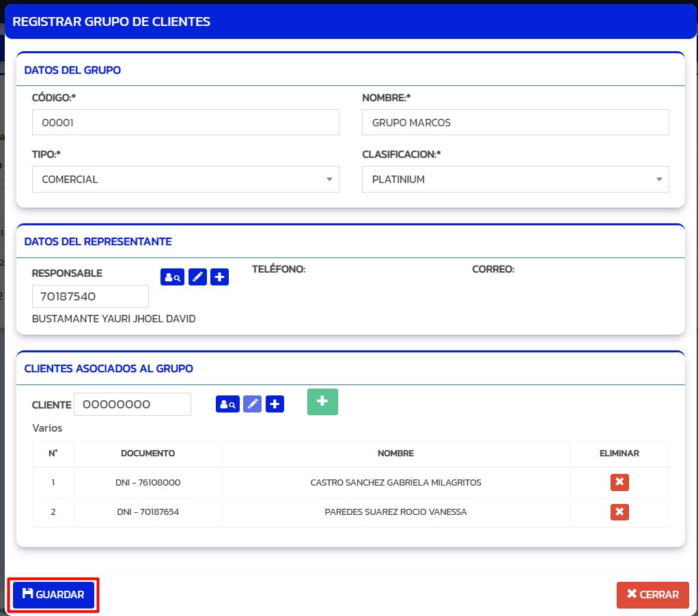698x616 pixels.
Task: Click the GUARDAR button
Action: pos(53,595)
